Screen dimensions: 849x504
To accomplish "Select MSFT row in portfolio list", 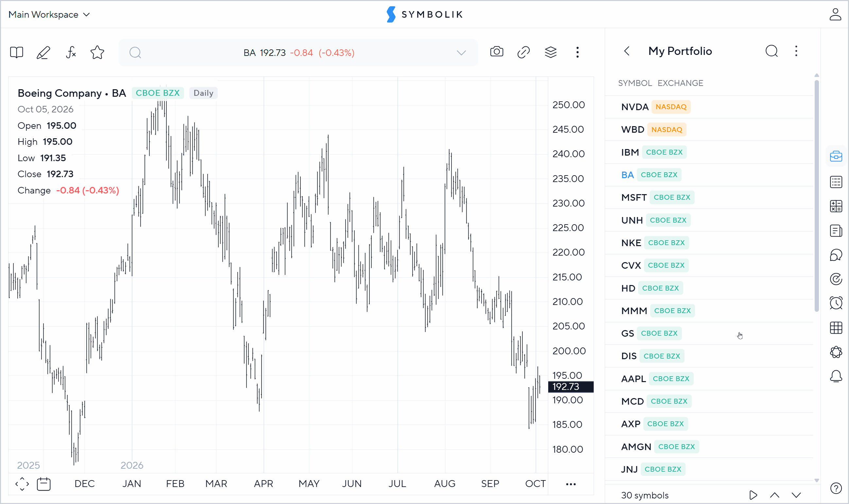I will pos(709,197).
